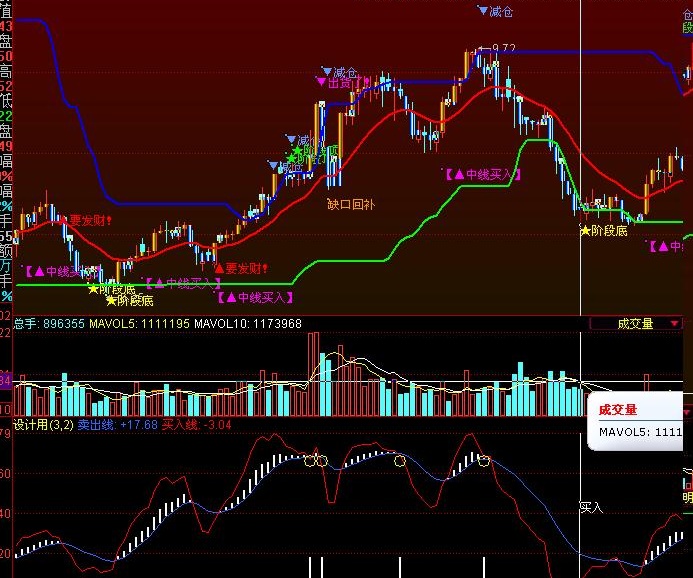This screenshot has width=693, height=578.
Task: Select the 要发财 marker above the leftmost 中线买入
Action: [x=85, y=220]
